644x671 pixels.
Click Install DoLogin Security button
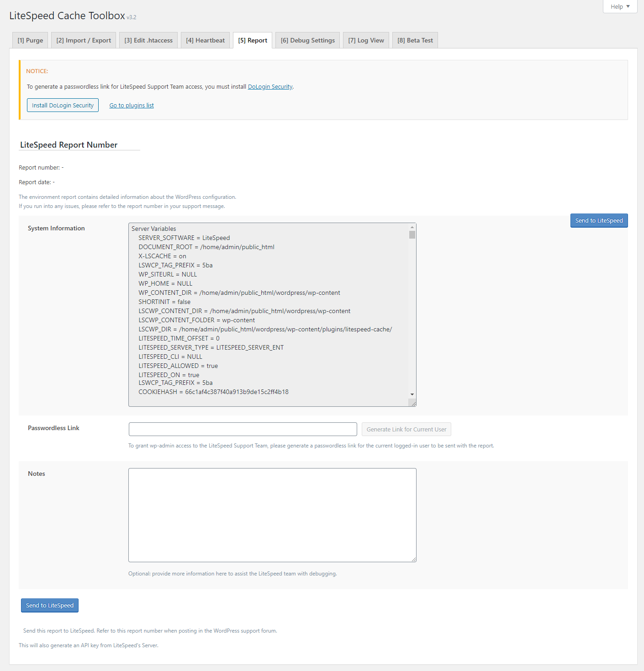coord(63,105)
